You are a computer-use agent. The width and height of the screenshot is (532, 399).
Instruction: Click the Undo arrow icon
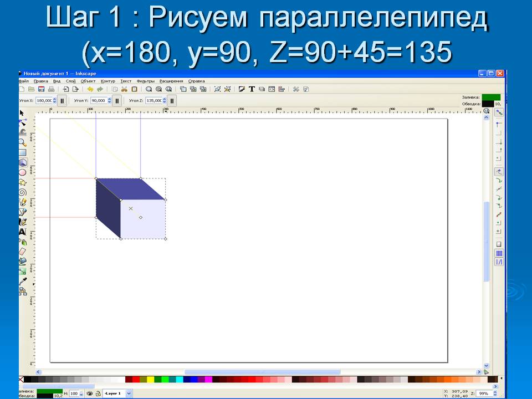90,89
